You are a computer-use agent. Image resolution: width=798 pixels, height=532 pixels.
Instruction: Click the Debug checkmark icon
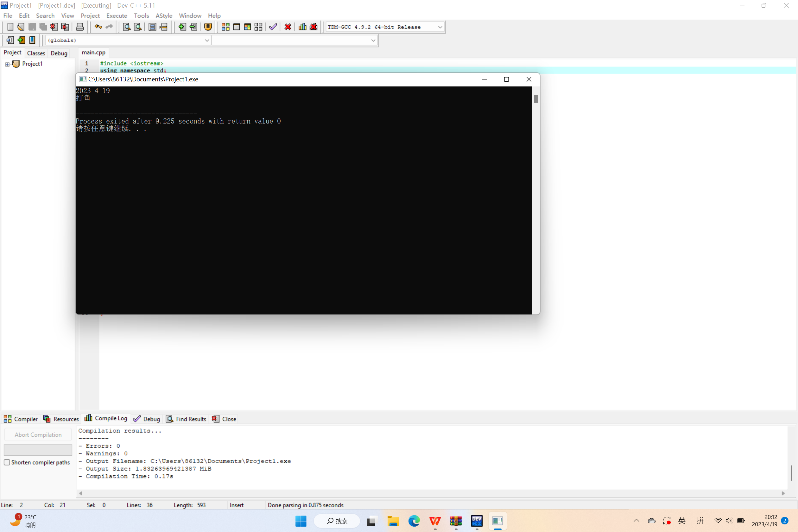(x=273, y=27)
